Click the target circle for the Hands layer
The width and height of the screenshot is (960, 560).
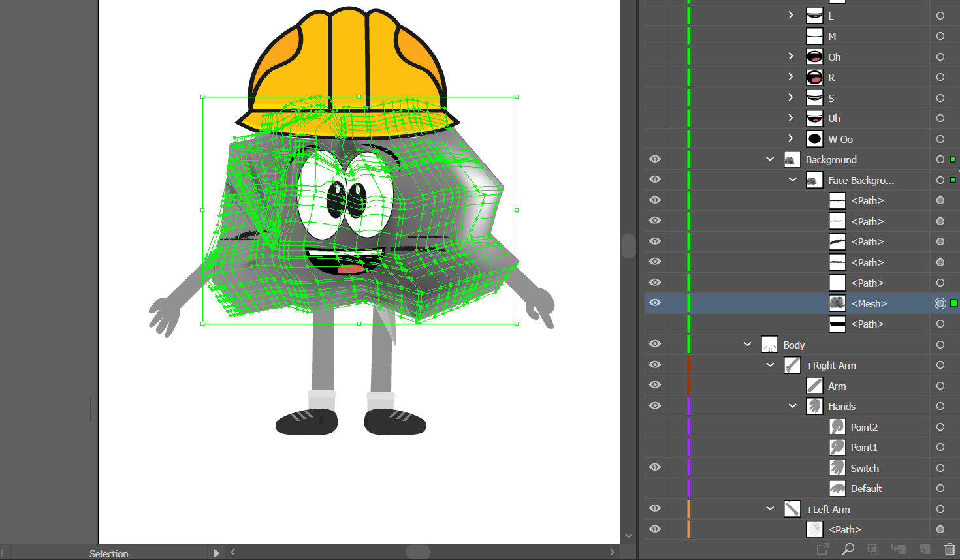940,406
